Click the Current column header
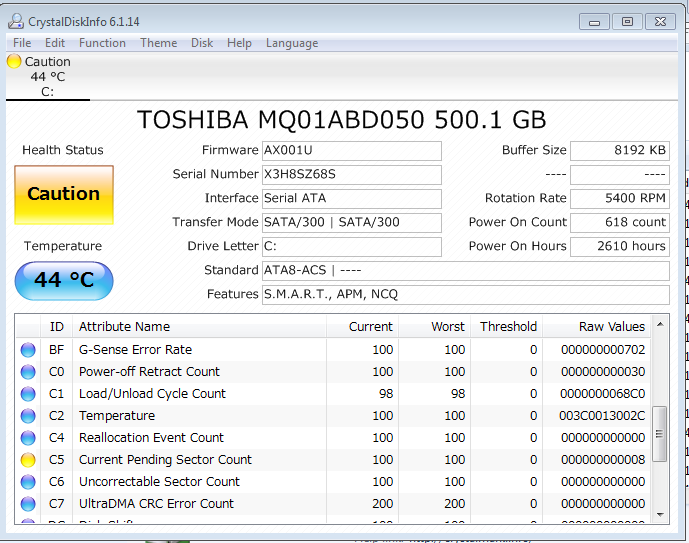 (363, 327)
